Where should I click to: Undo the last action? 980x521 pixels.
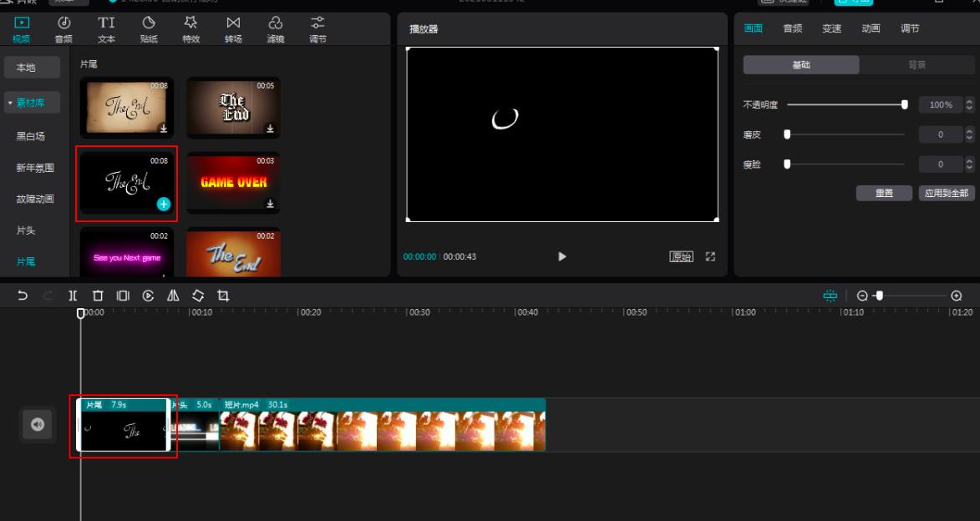point(23,296)
